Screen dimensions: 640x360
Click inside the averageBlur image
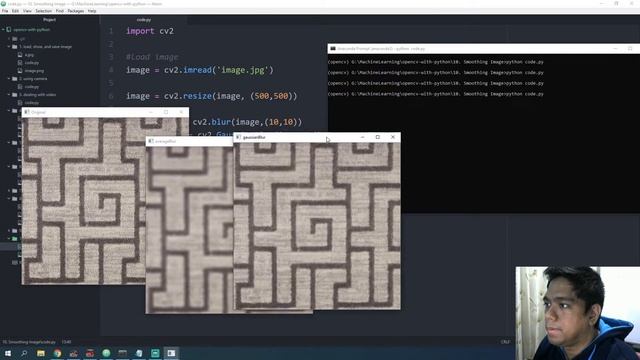pos(189,229)
